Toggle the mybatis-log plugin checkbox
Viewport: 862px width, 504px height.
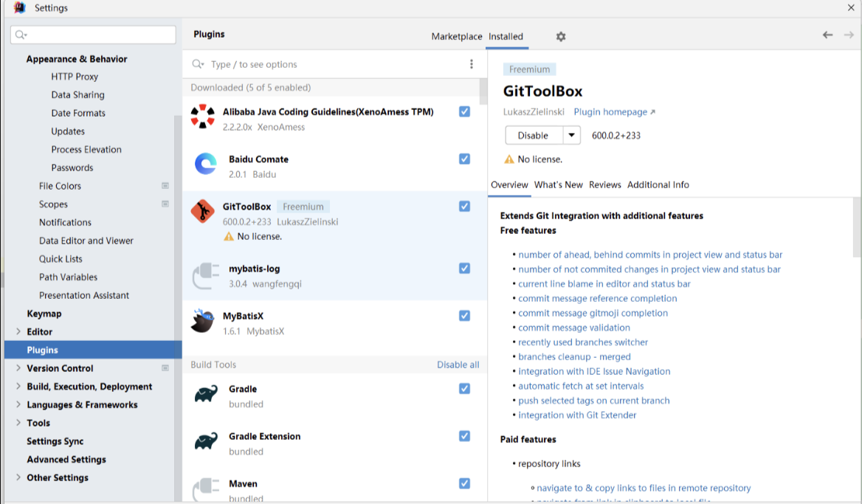pos(464,268)
